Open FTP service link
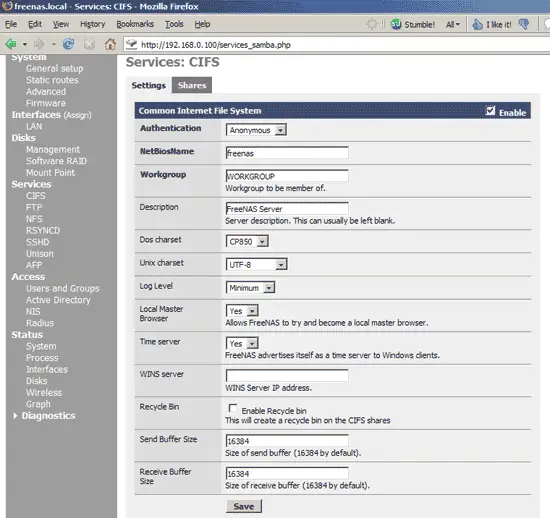 coord(34,207)
